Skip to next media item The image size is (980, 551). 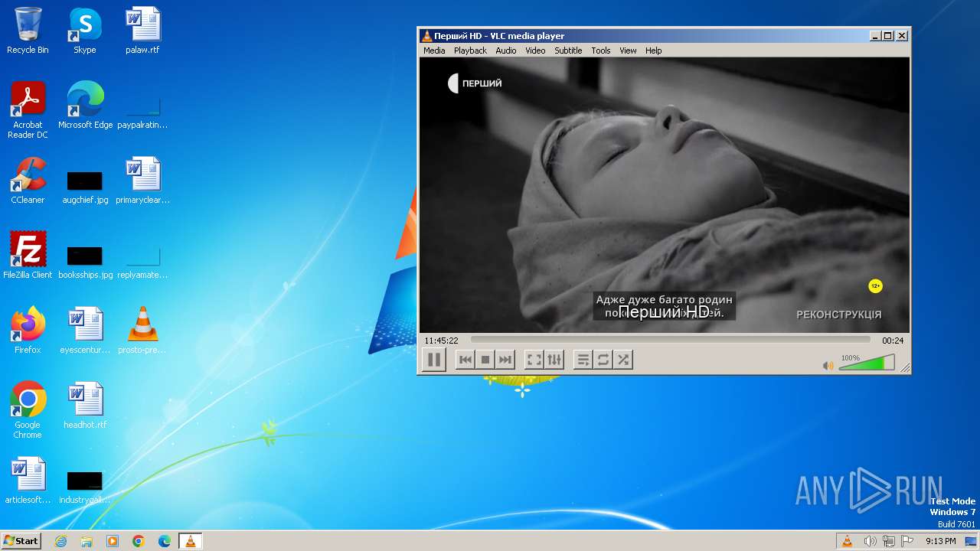point(505,360)
